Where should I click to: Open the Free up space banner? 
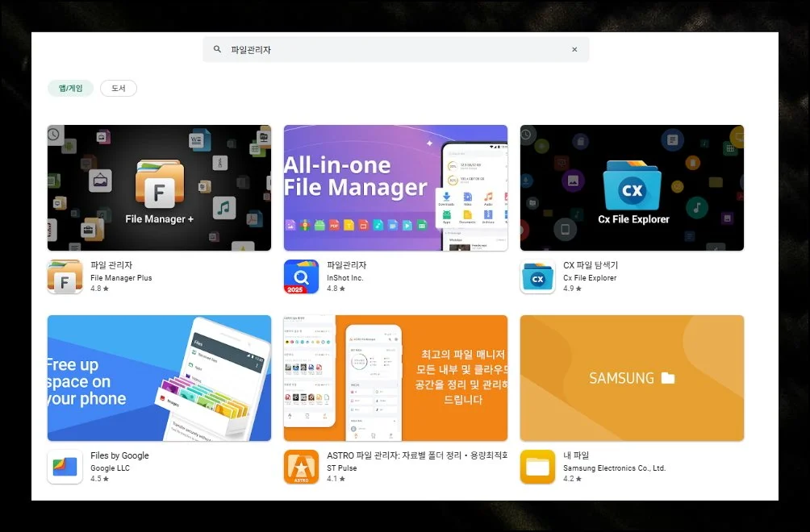[x=159, y=378]
